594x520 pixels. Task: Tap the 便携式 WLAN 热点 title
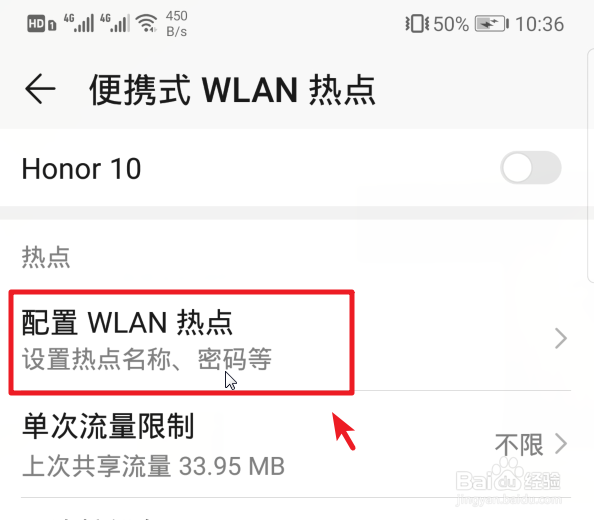232,89
